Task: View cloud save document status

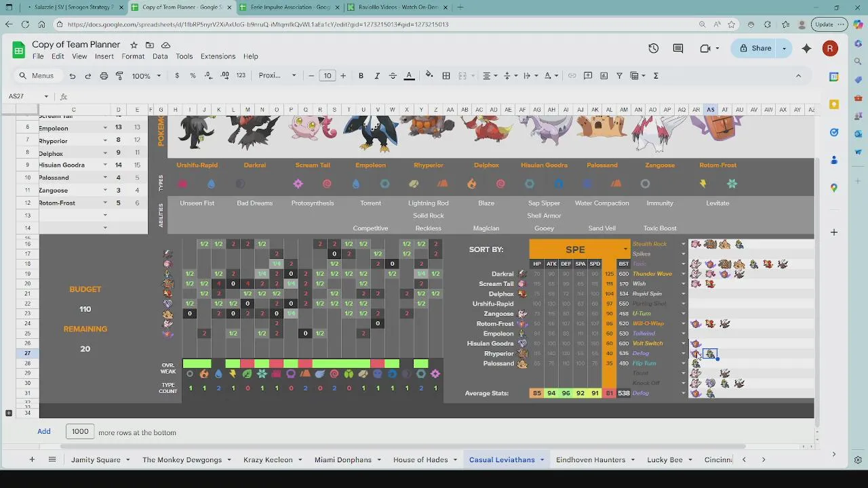Action: click(x=165, y=45)
